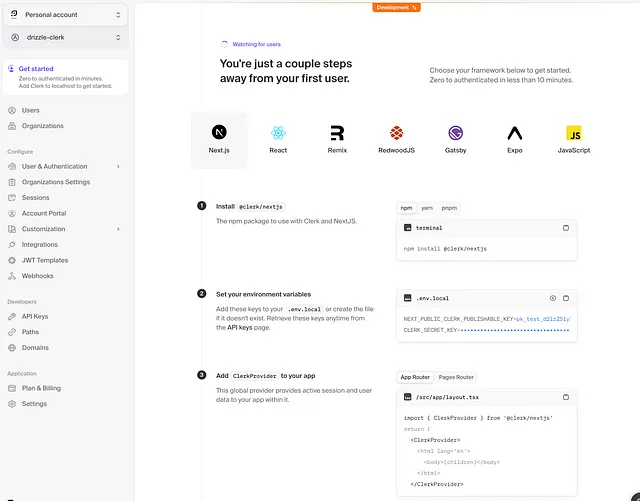Click the Plan & Billing card icon
This screenshot has width=640, height=501.
(12, 388)
